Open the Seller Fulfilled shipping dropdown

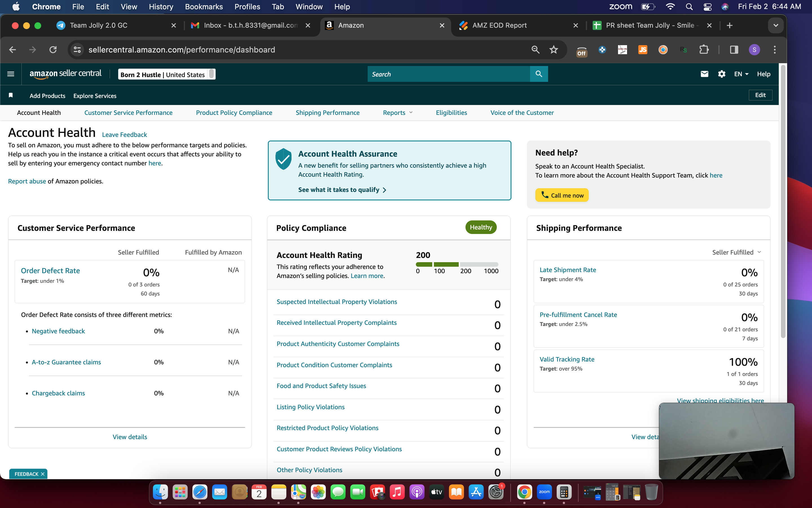click(736, 252)
